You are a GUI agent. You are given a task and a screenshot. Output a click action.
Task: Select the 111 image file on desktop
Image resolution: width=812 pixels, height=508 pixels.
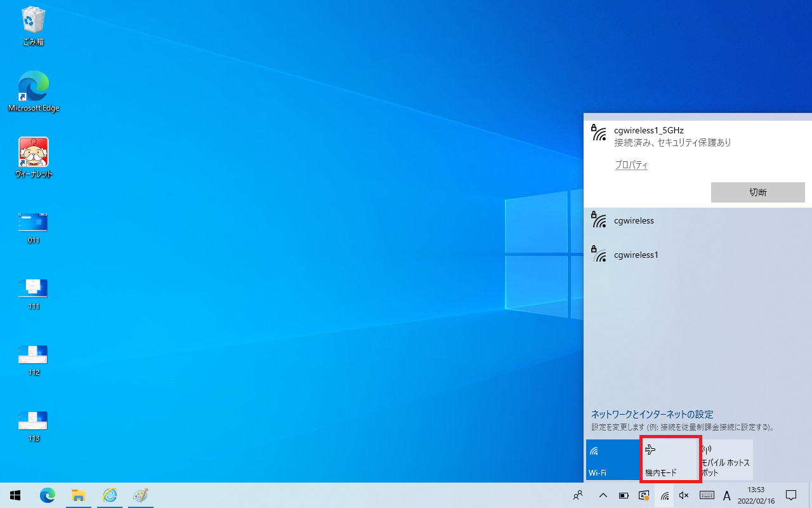34,295
